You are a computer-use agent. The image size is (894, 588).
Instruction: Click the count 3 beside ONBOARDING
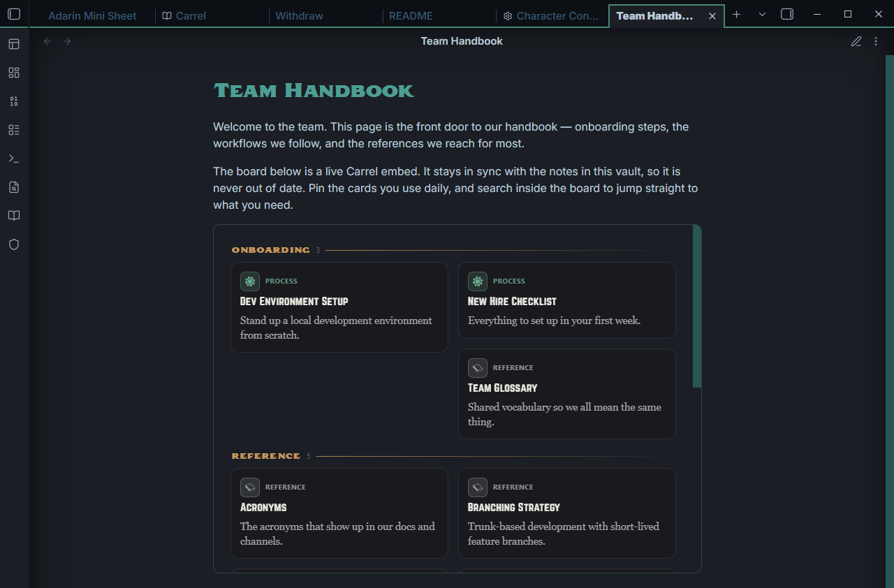(318, 250)
